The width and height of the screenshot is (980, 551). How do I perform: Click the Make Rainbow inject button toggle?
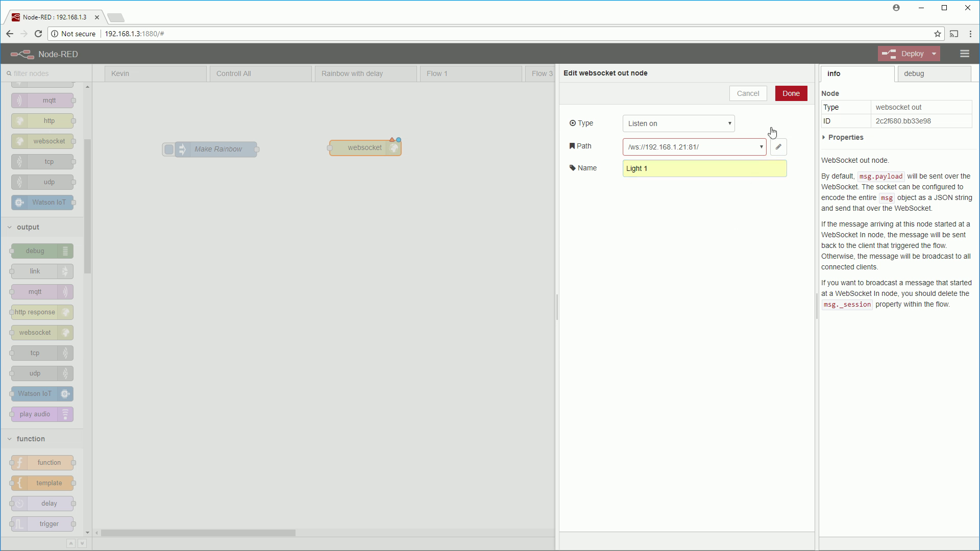[x=169, y=149]
